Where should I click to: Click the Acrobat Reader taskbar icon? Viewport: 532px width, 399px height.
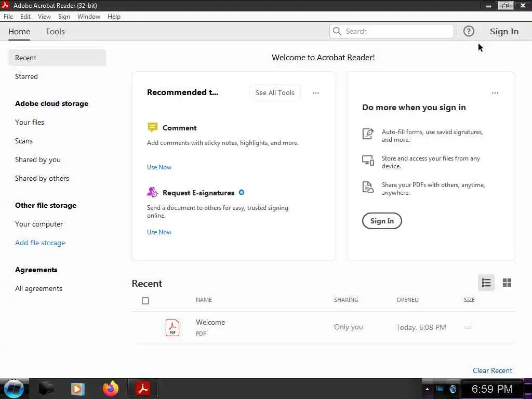pyautogui.click(x=143, y=389)
